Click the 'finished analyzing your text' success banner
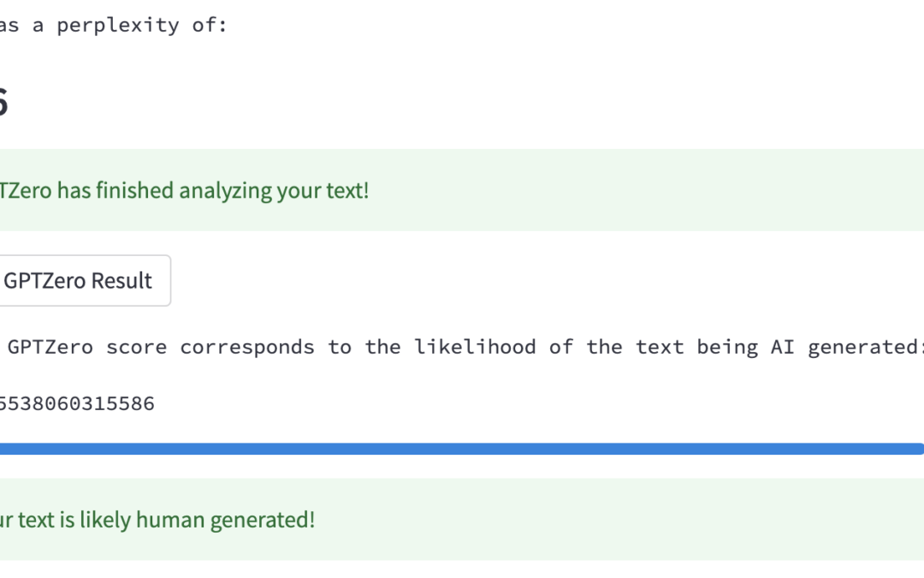The image size is (924, 578). (x=462, y=190)
